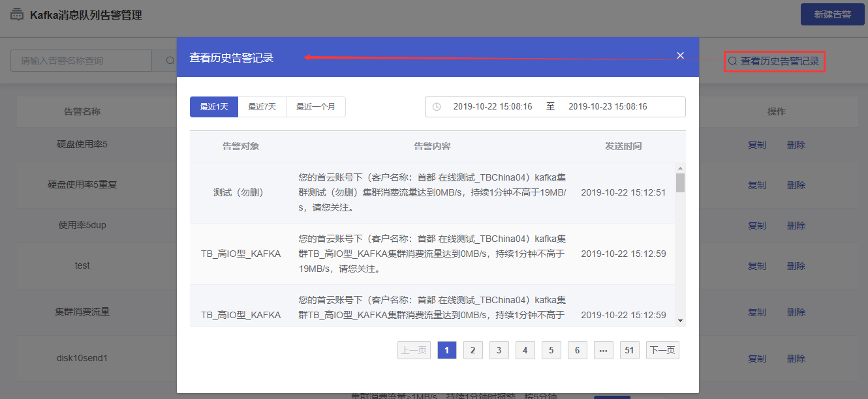
Task: Click the alarm list scrollbar thumb
Action: pyautogui.click(x=680, y=183)
